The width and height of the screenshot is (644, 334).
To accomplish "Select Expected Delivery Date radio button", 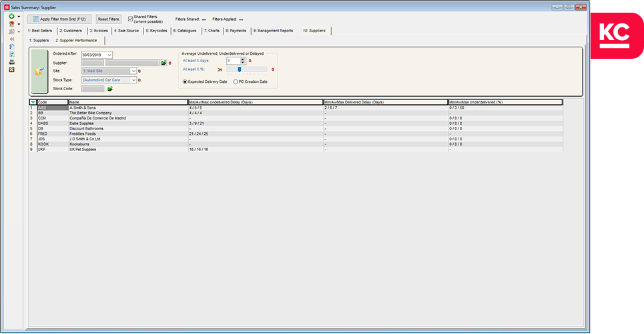I will point(185,82).
